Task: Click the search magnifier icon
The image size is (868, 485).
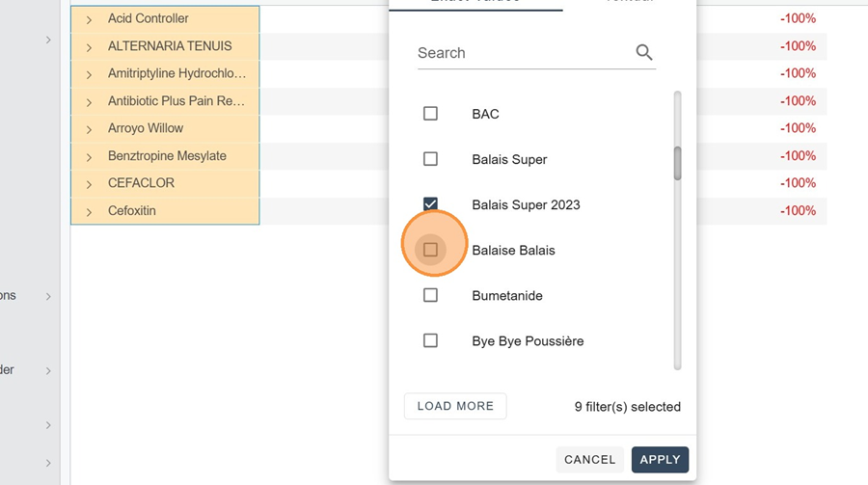Action: pyautogui.click(x=644, y=53)
